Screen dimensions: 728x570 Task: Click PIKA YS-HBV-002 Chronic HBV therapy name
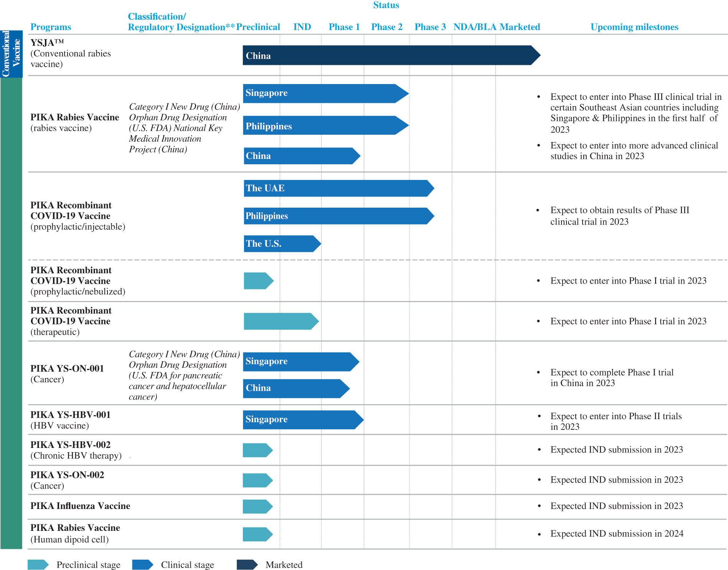click(76, 450)
